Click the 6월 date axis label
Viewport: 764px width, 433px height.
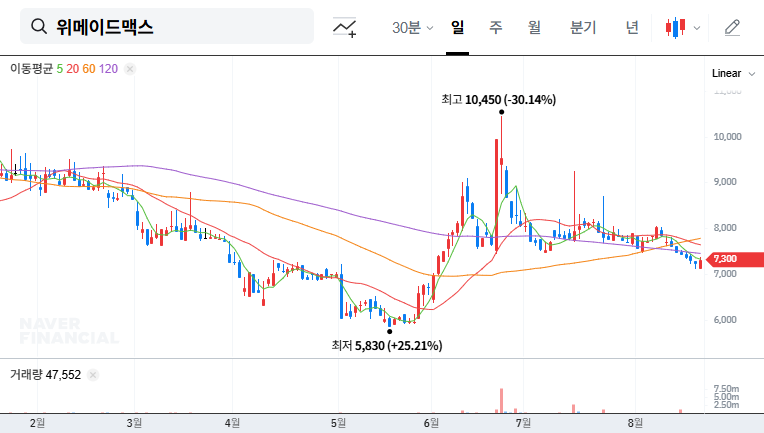coord(431,423)
